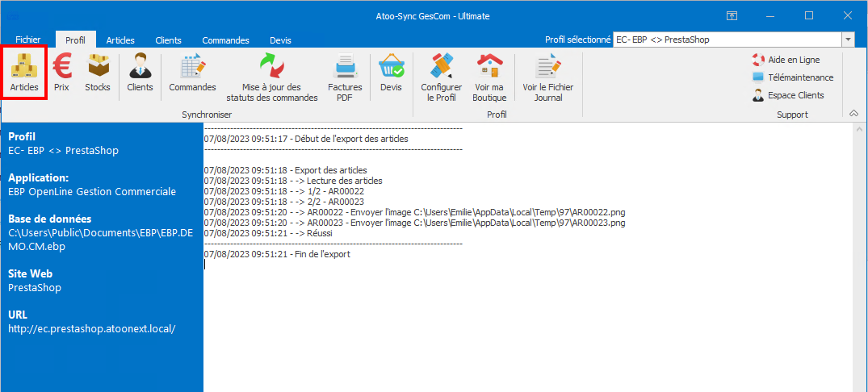Open Voir ma Boutique house icon
The image size is (868, 392).
click(489, 77)
